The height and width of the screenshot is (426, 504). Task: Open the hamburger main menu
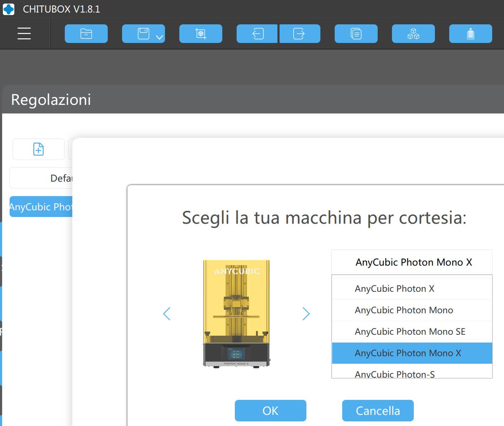[x=24, y=34]
